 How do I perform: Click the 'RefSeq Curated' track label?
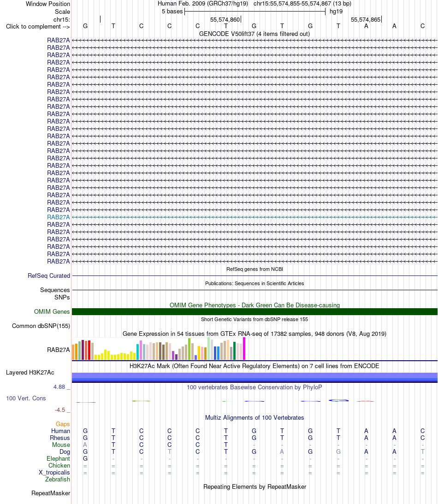click(x=48, y=276)
